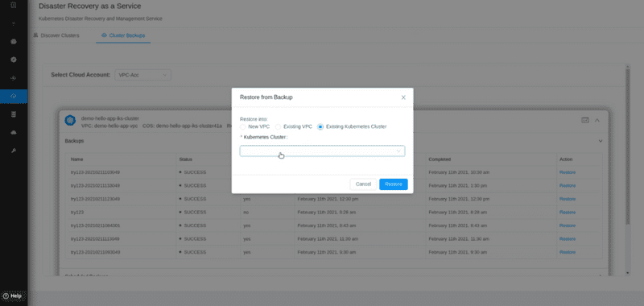
Task: Click Restore link for try123-20210211103049
Action: (568, 172)
